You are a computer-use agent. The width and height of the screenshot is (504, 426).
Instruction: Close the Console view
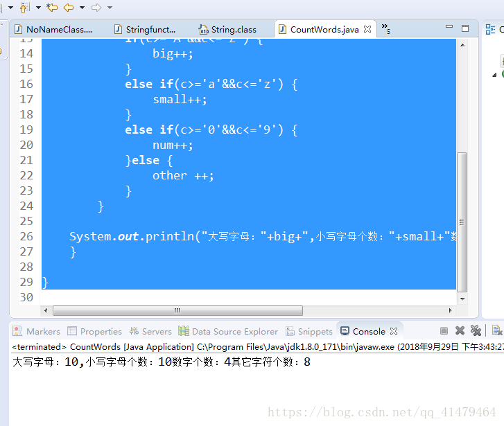(394, 331)
